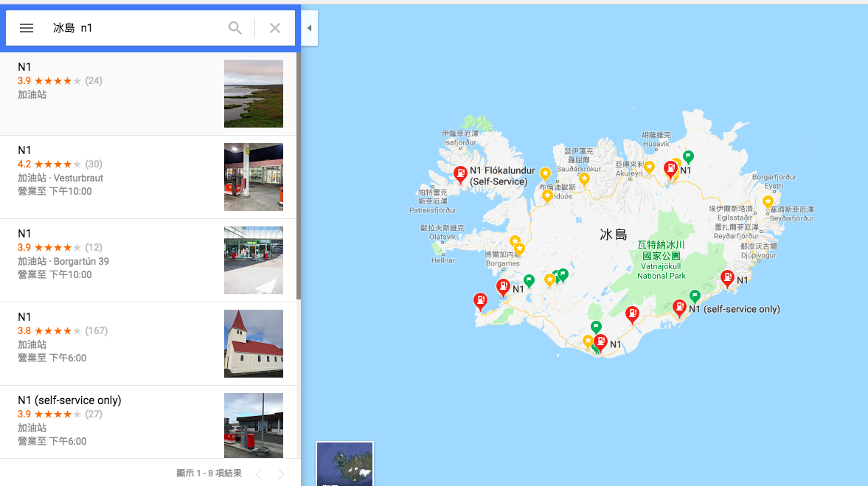This screenshot has width=868, height=486.
Task: Click the red N1 pin near Akureyri
Action: tap(670, 169)
